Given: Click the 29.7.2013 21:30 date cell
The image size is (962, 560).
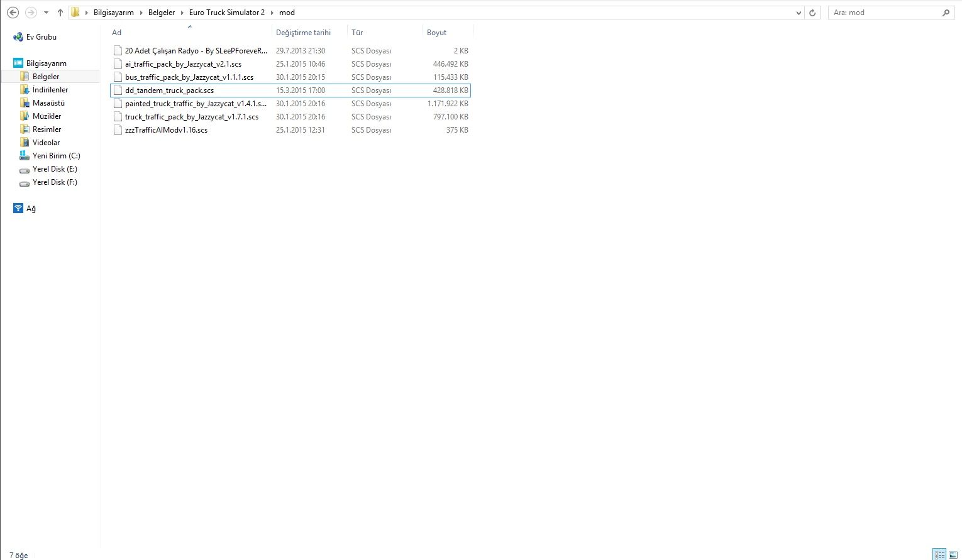Looking at the screenshot, I should coord(301,51).
